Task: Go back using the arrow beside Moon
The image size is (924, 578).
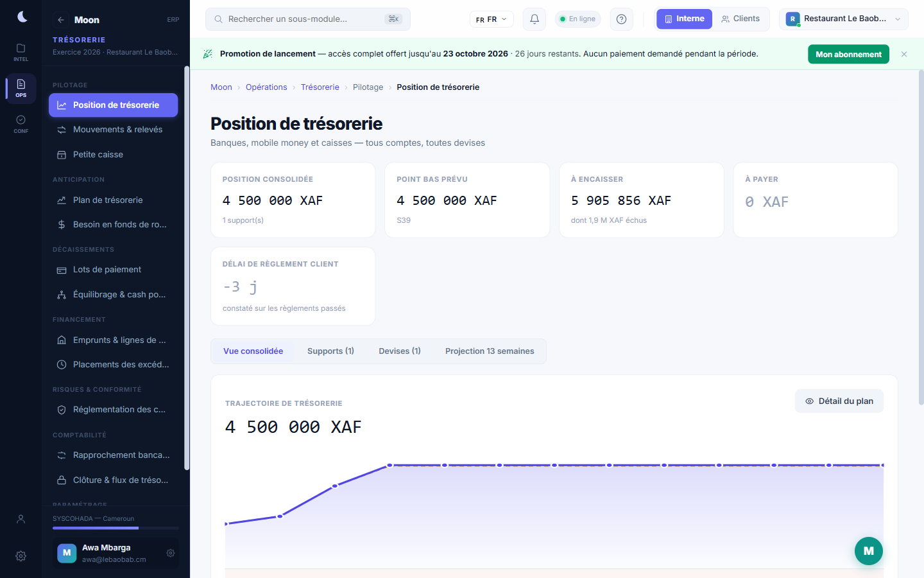Action: pyautogui.click(x=61, y=20)
